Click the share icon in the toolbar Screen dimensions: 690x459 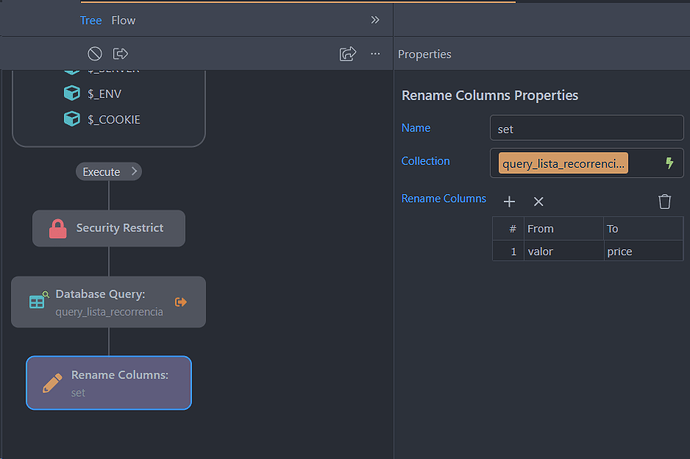(x=348, y=54)
